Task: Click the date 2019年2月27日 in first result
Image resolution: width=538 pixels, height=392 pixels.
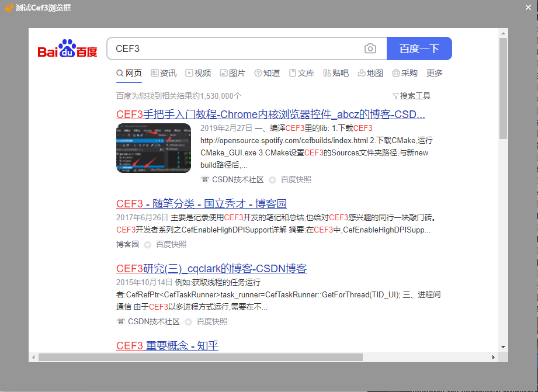Action: click(227, 128)
